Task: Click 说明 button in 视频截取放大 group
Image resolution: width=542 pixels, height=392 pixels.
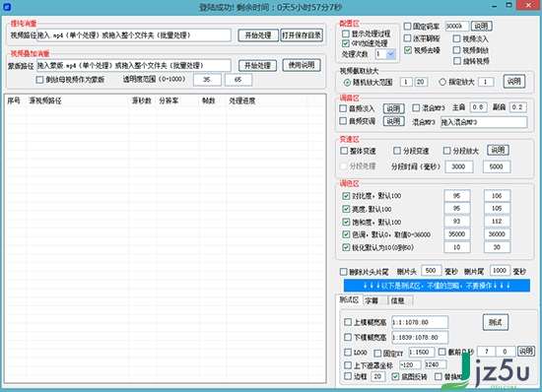Action: click(514, 82)
